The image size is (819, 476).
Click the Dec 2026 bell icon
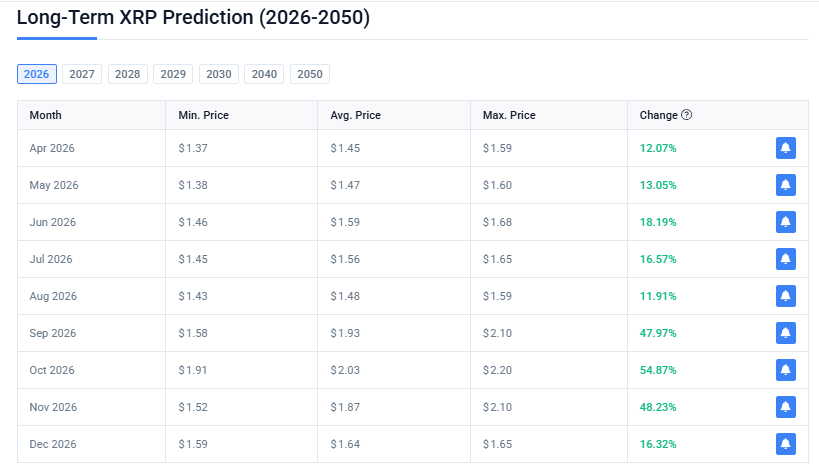tap(785, 444)
